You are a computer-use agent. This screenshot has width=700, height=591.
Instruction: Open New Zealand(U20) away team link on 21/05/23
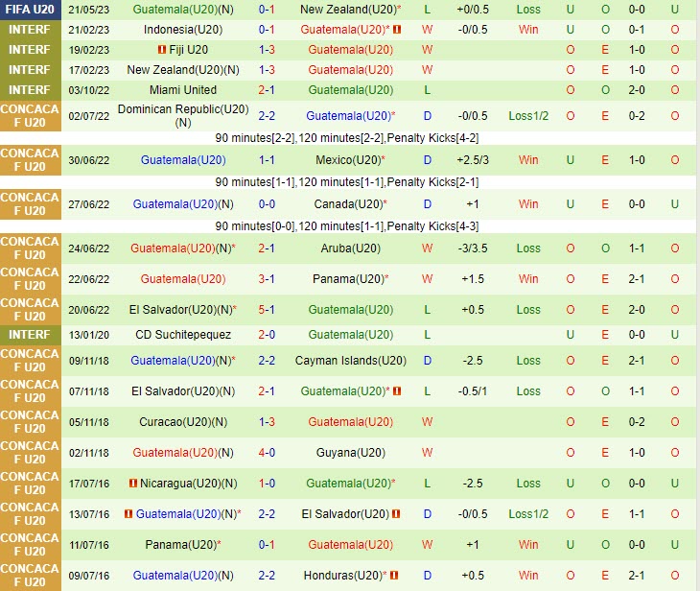(350, 10)
